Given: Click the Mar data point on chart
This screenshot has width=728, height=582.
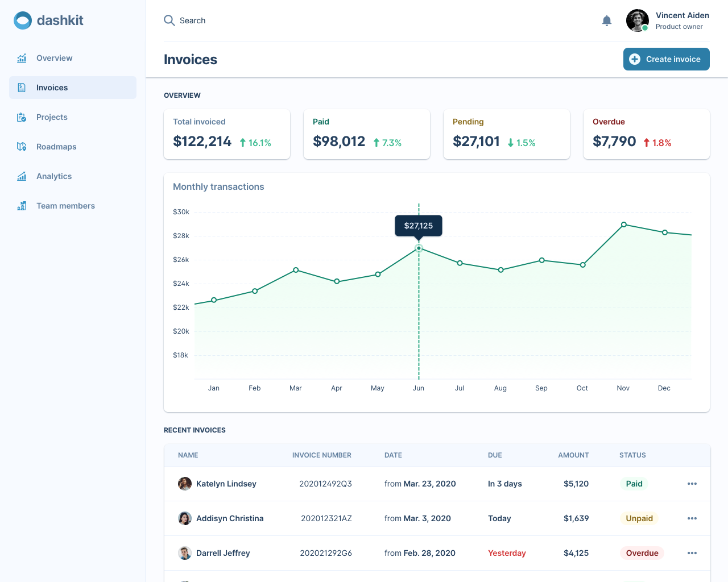Looking at the screenshot, I should pos(296,270).
